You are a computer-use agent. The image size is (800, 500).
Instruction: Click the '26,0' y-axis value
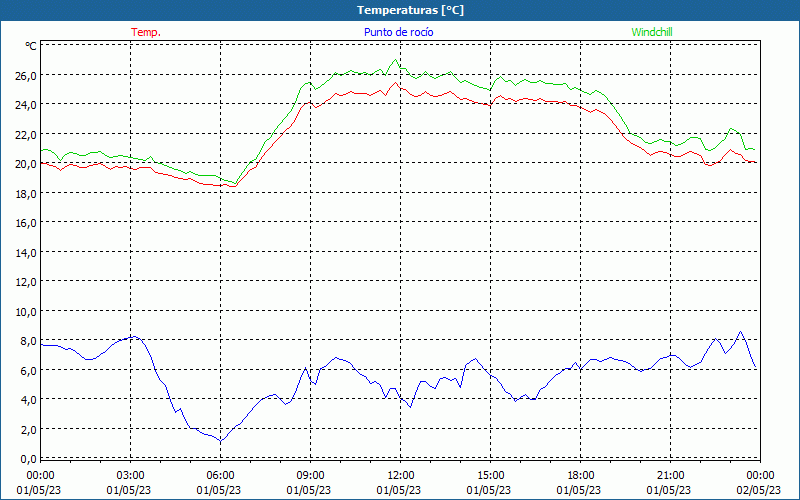pyautogui.click(x=26, y=76)
